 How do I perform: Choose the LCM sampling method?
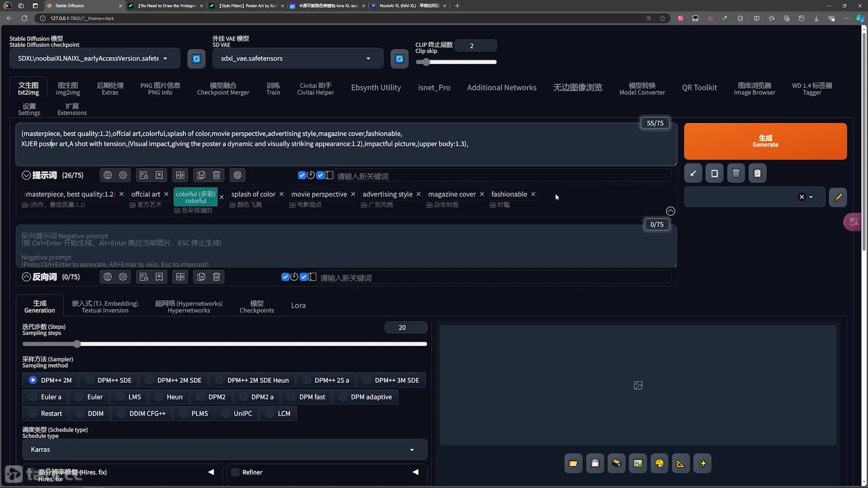pos(278,413)
